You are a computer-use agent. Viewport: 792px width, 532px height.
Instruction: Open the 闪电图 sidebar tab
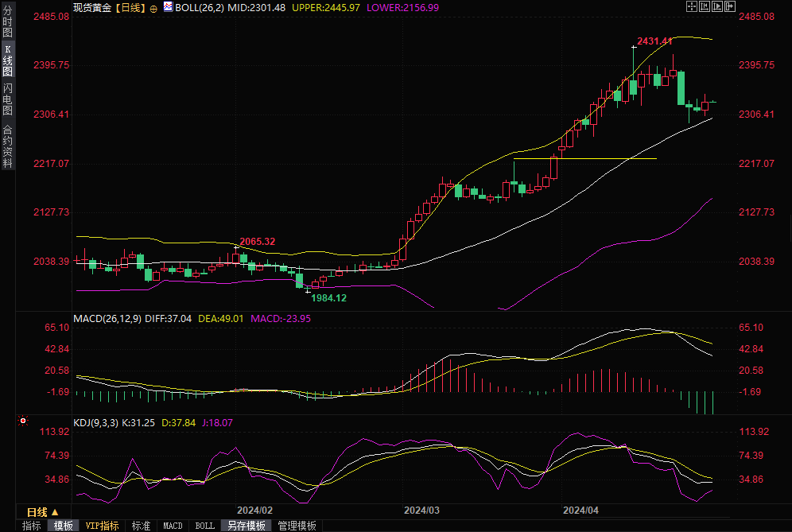point(7,99)
